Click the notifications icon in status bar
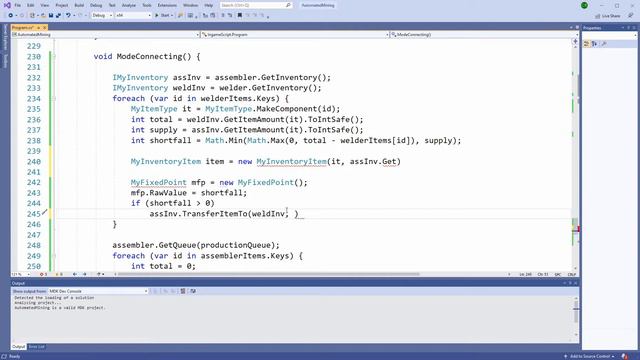Viewport: 640px width, 360px height. coord(624,356)
